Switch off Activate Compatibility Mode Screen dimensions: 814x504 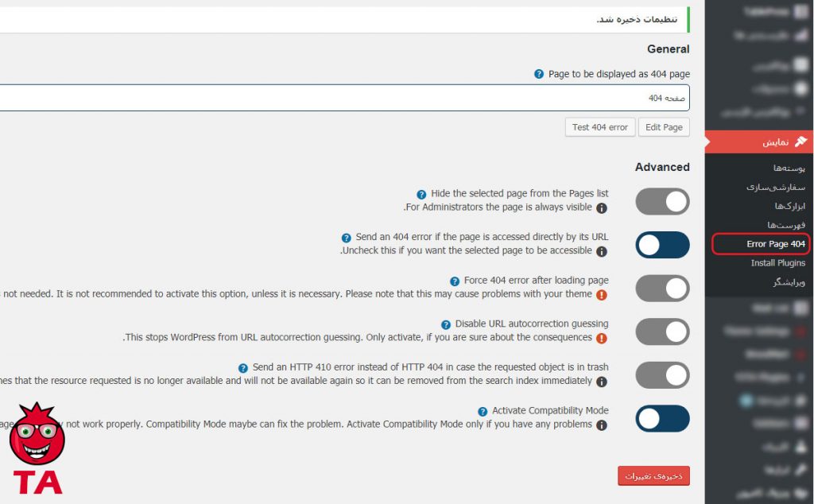(662, 418)
